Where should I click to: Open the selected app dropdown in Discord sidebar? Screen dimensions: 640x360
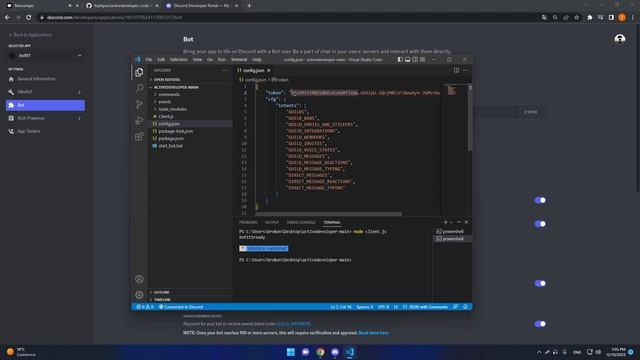pos(45,56)
